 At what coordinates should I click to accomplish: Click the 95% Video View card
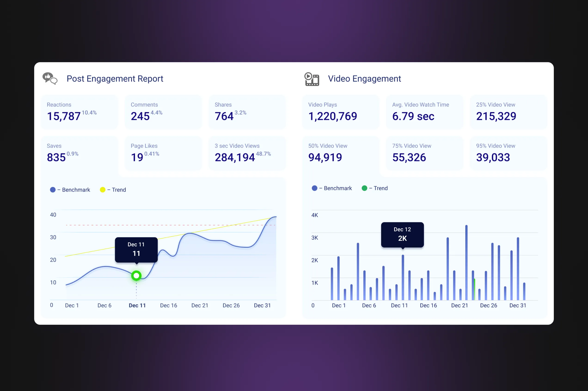(x=508, y=153)
